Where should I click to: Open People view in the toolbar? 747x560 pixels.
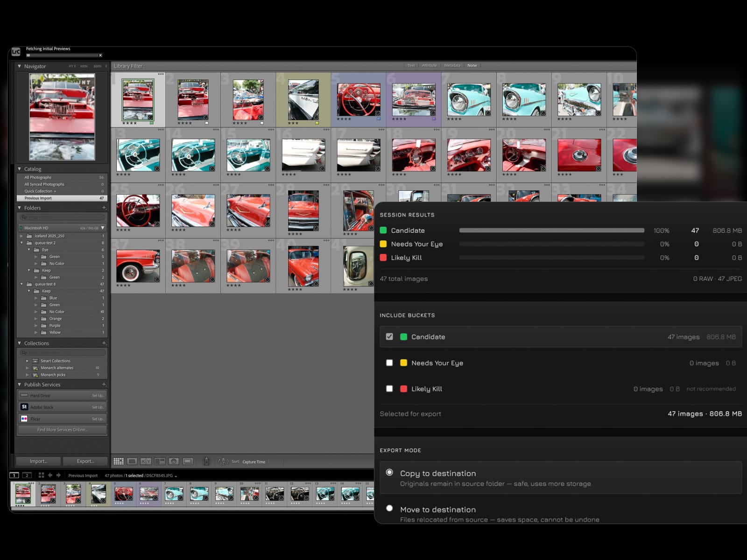coord(174,461)
